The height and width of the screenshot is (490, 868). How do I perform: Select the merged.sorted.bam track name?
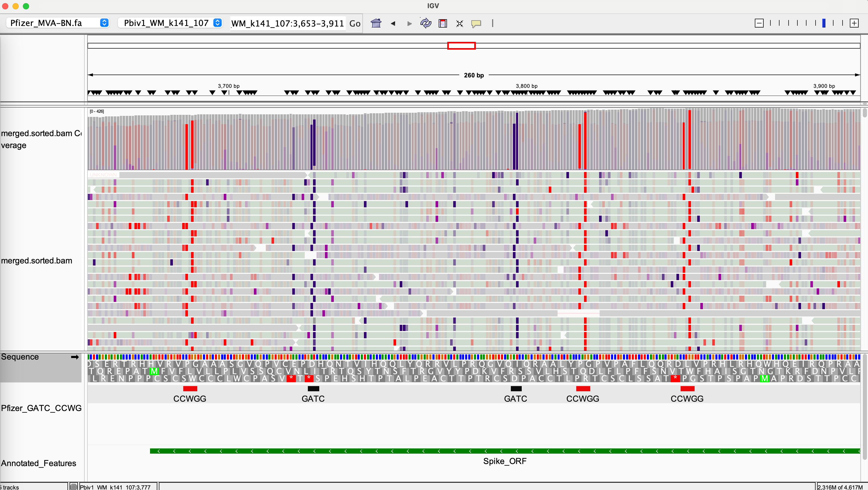[36, 261]
